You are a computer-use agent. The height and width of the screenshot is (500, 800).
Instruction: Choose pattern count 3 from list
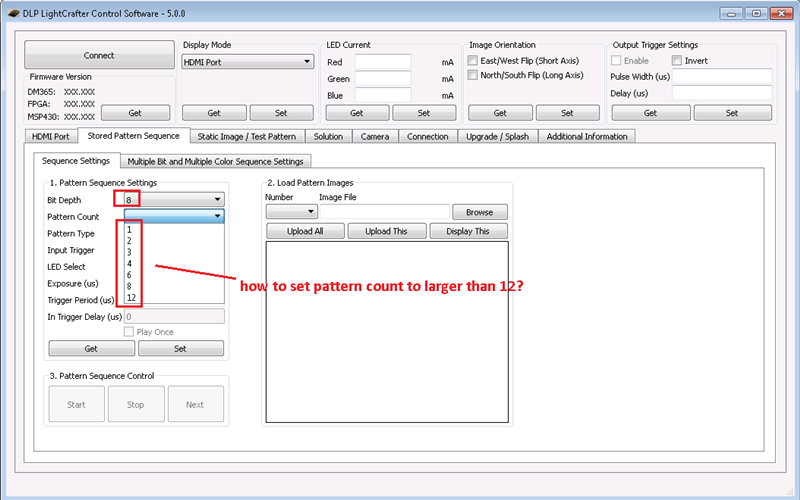point(174,252)
